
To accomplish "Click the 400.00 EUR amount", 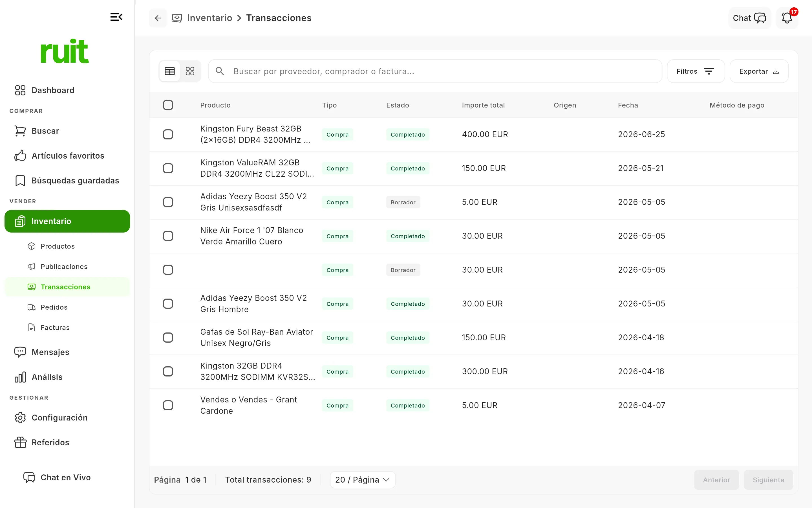I will (485, 134).
